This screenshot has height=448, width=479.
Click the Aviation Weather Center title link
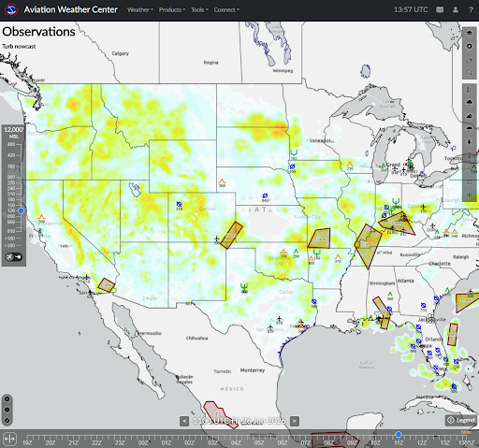click(71, 10)
